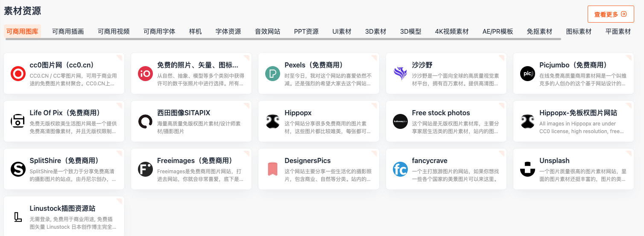Click the Life Of Pix camera logo

pos(18,122)
